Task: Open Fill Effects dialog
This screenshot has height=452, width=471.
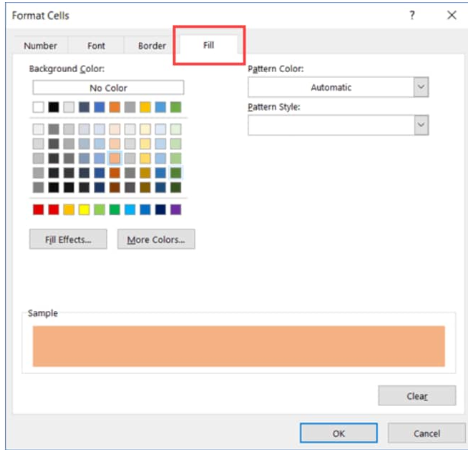Action: [x=68, y=239]
